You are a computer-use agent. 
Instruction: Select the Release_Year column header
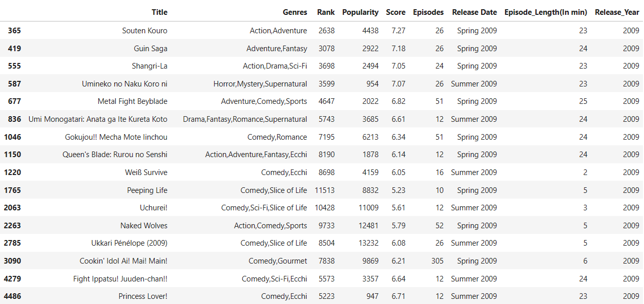point(617,12)
